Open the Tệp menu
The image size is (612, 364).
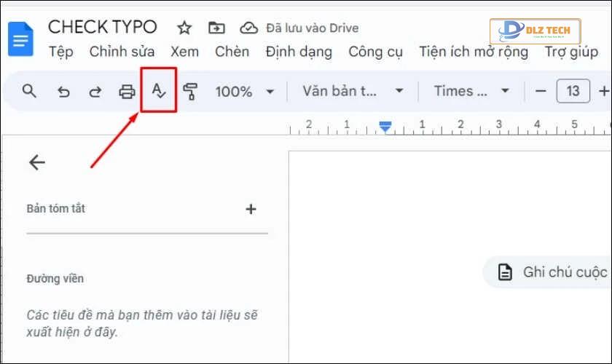tap(61, 52)
